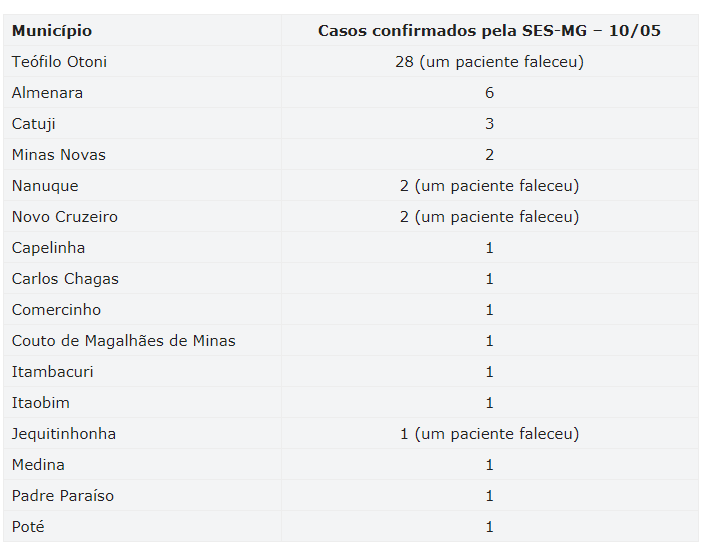The width and height of the screenshot is (713, 559).
Task: Click Teófilo Otoni's 28 cases value
Action: [x=489, y=62]
